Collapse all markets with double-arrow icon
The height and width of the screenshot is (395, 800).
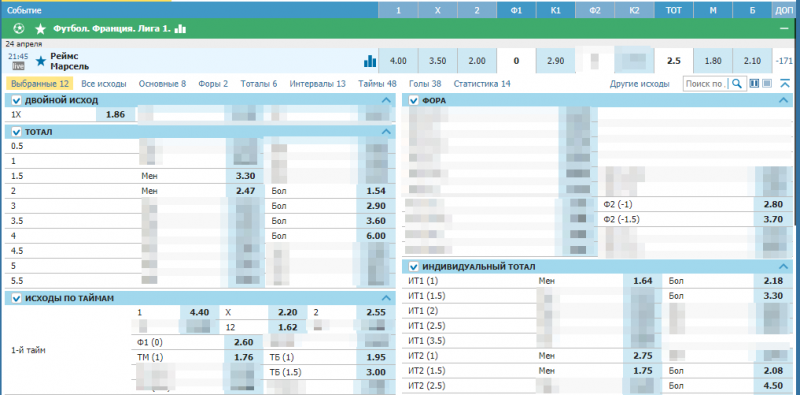(785, 84)
